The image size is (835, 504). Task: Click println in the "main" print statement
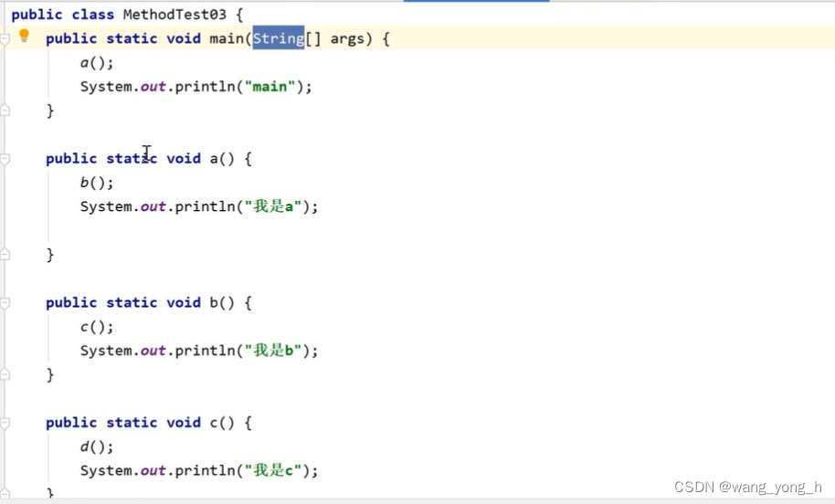click(205, 86)
